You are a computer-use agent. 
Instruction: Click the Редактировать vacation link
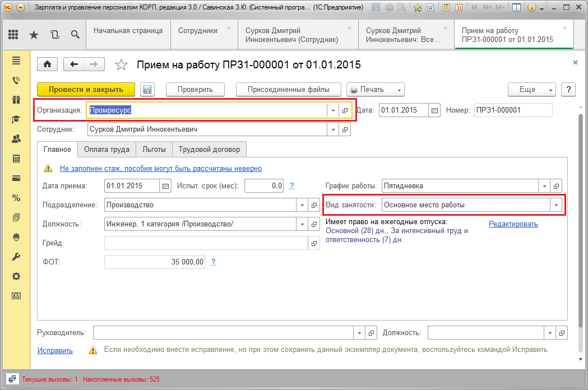[513, 224]
